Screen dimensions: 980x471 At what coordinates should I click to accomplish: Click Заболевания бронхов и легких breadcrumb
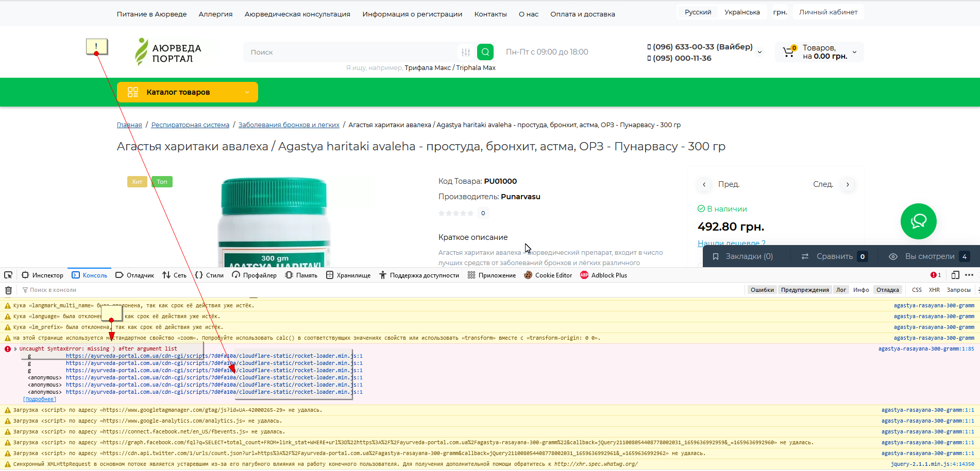289,125
